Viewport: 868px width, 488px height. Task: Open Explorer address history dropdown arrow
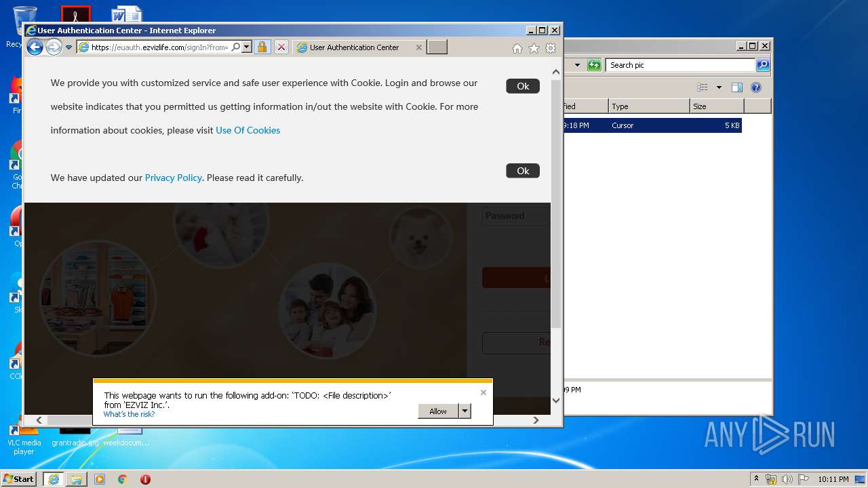point(577,65)
